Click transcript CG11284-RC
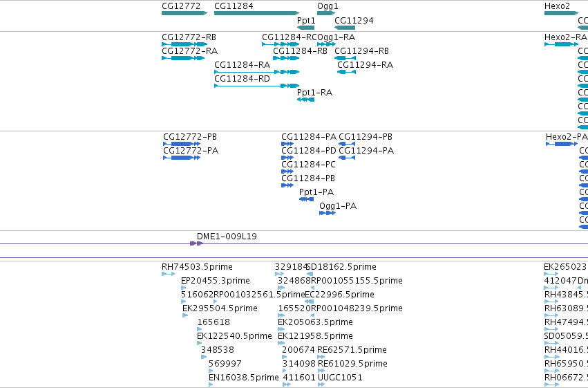The width and height of the screenshot is (588, 388). (281, 44)
